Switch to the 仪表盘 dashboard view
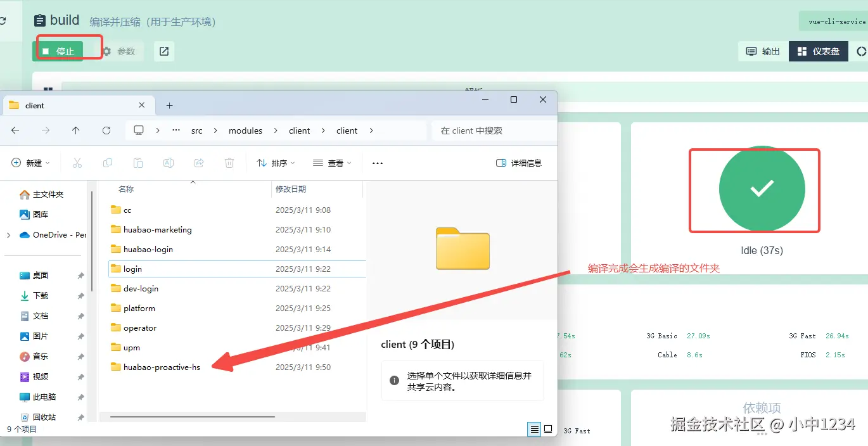Screen dimensions: 868x446 coord(819,51)
